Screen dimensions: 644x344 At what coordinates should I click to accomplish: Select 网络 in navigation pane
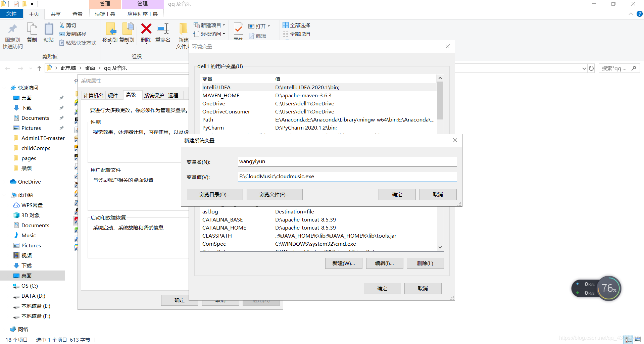[x=19, y=329]
